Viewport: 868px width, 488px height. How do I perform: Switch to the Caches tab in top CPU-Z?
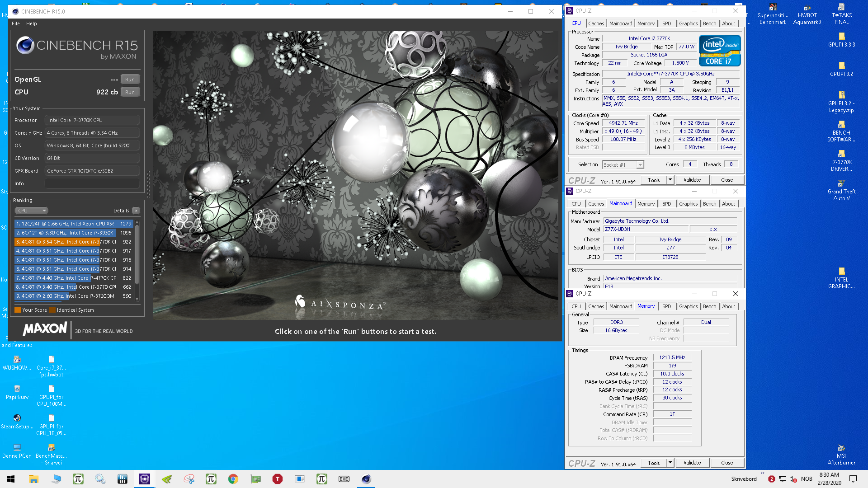pyautogui.click(x=596, y=23)
